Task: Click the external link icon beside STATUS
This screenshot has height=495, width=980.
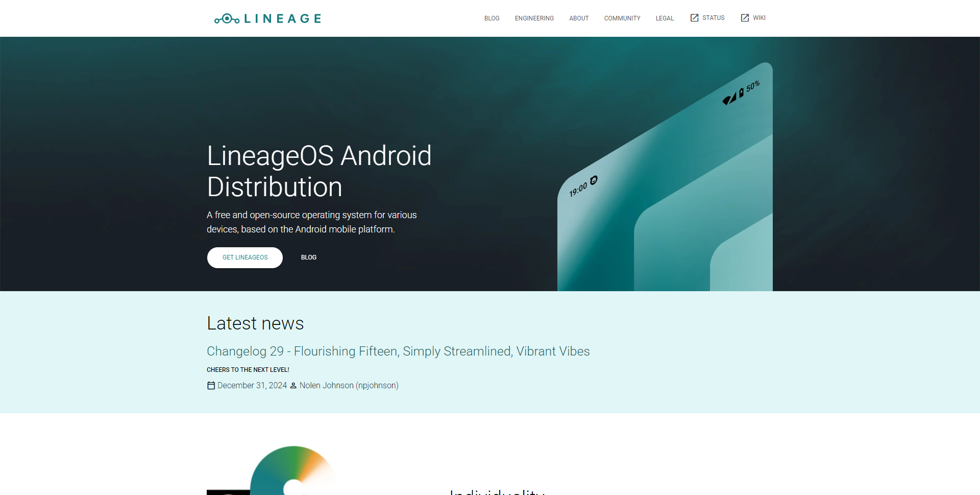Action: [x=694, y=18]
